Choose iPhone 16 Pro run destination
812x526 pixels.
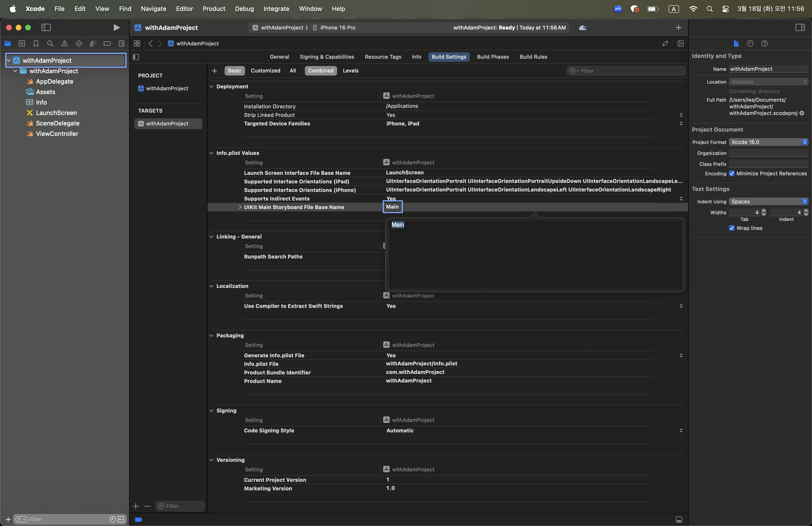pyautogui.click(x=334, y=28)
